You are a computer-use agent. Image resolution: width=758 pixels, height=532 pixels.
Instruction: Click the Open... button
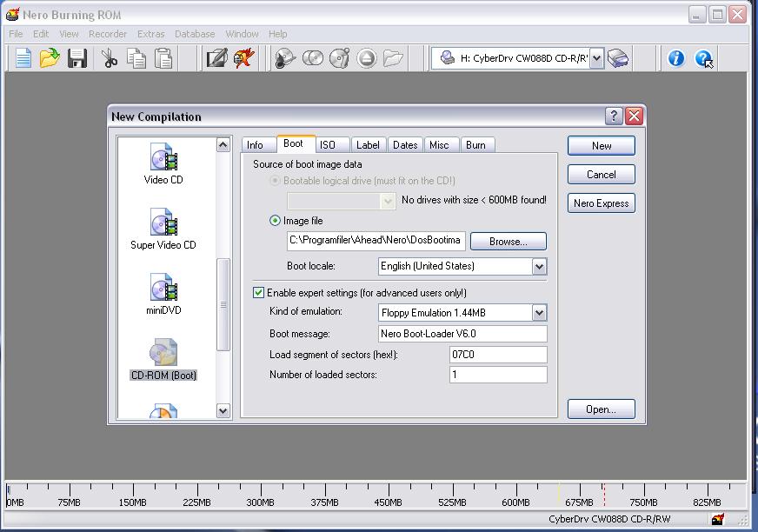602,409
